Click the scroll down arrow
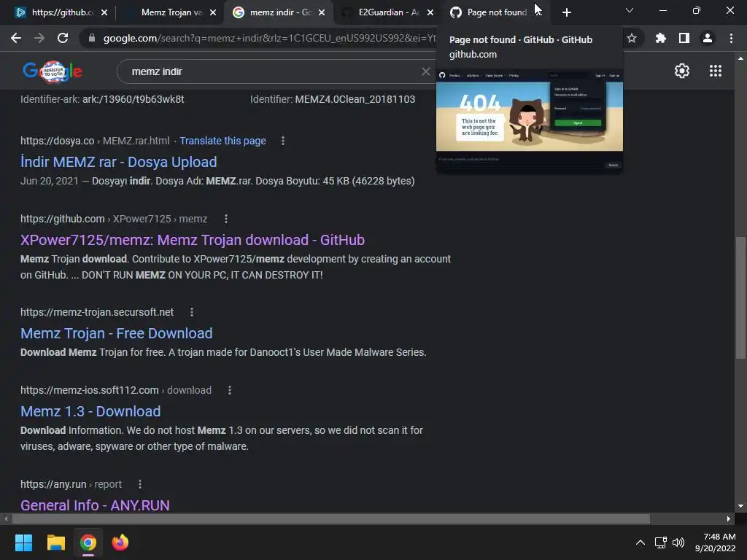Viewport: 747px width, 560px height. pos(740,506)
